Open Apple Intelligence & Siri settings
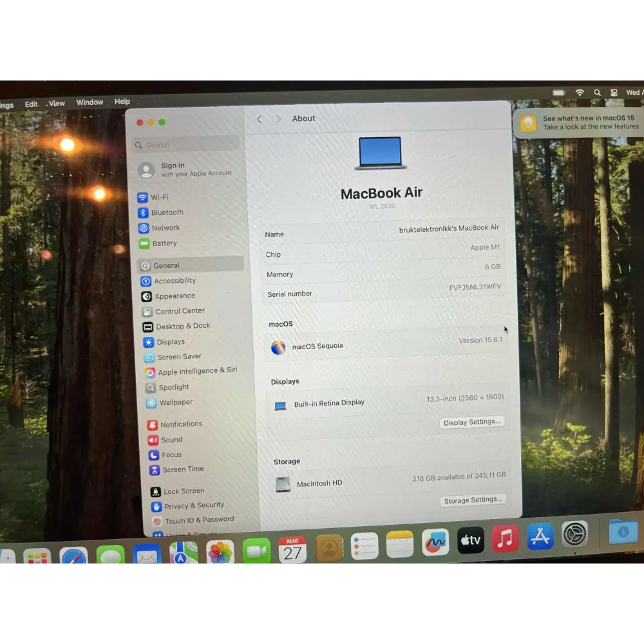644x644 pixels. 191,372
